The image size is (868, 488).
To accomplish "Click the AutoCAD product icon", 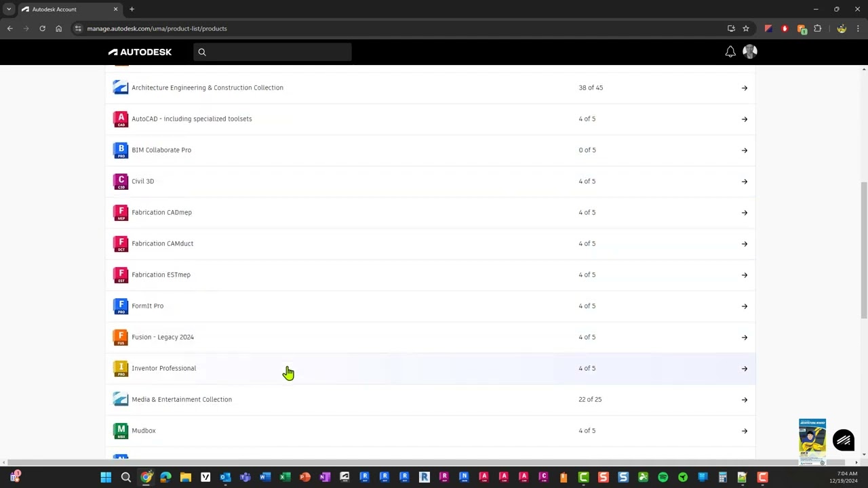I will (x=121, y=119).
